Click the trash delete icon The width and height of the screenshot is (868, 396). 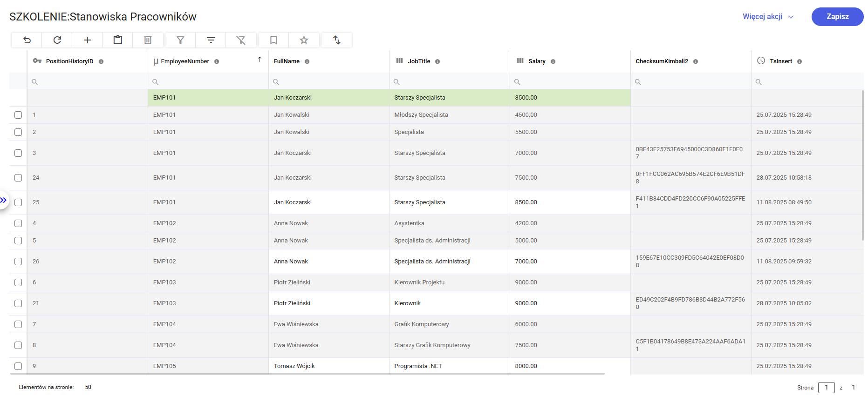(148, 40)
